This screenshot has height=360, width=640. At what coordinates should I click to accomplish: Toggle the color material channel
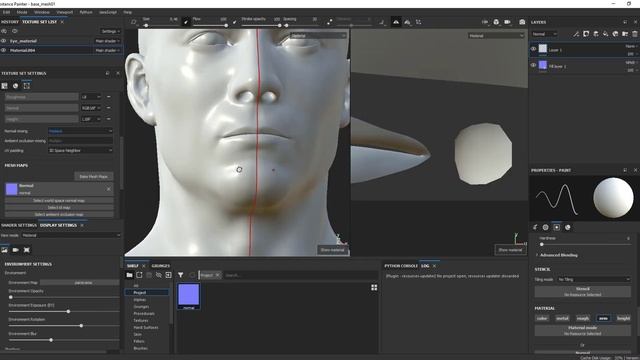[542, 318]
